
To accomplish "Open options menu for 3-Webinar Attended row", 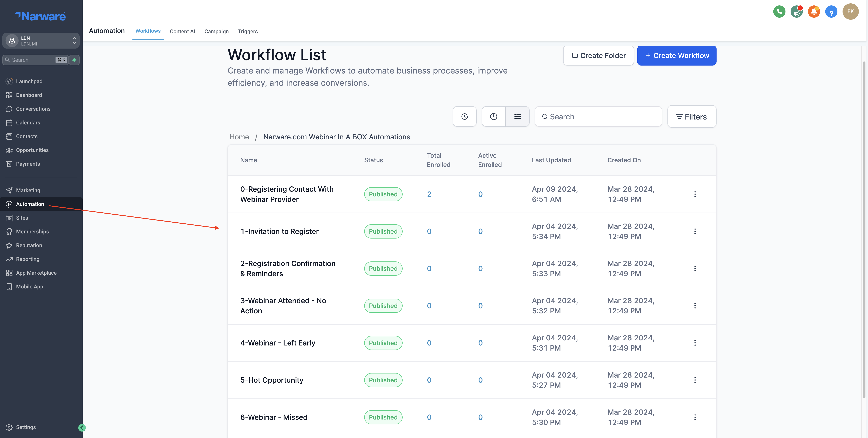I will point(695,306).
